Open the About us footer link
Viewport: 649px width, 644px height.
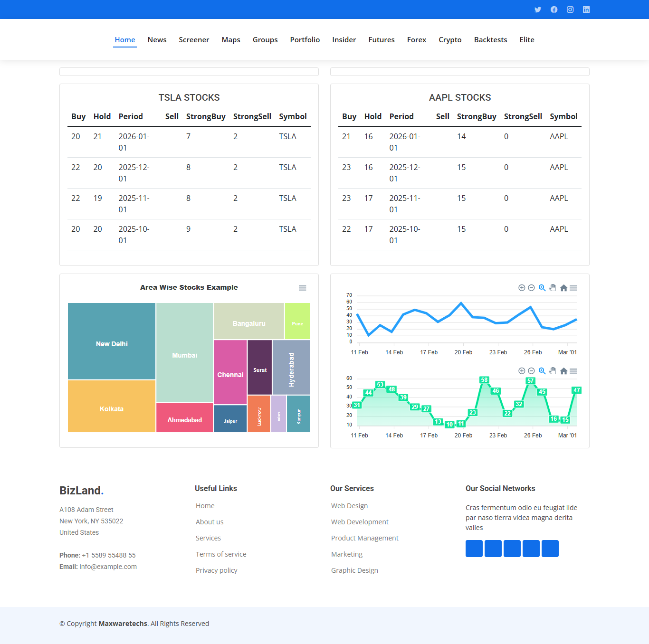pyautogui.click(x=210, y=522)
